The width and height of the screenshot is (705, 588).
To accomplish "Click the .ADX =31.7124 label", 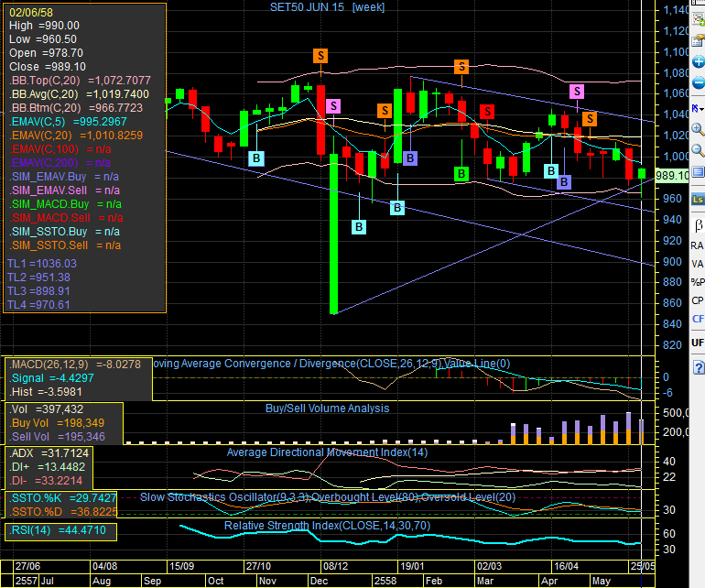I will [x=49, y=453].
